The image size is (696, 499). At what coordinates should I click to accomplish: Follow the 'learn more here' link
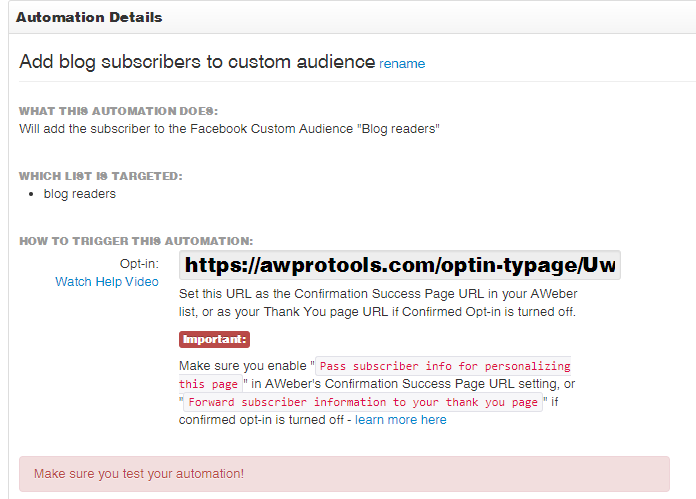tap(400, 420)
